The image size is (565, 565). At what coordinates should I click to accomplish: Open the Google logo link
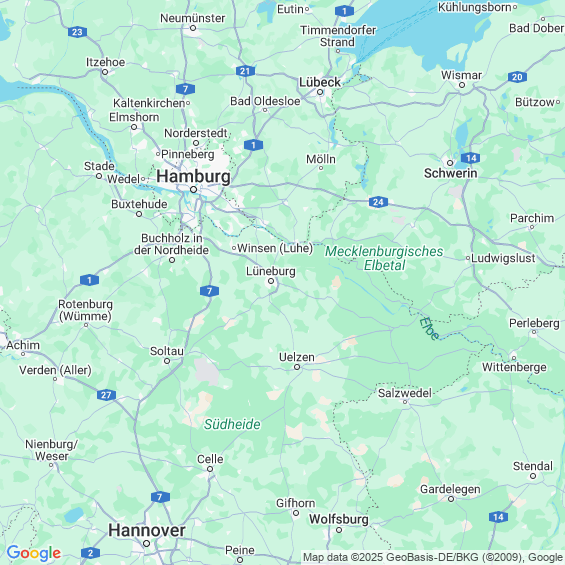pyautogui.click(x=34, y=553)
